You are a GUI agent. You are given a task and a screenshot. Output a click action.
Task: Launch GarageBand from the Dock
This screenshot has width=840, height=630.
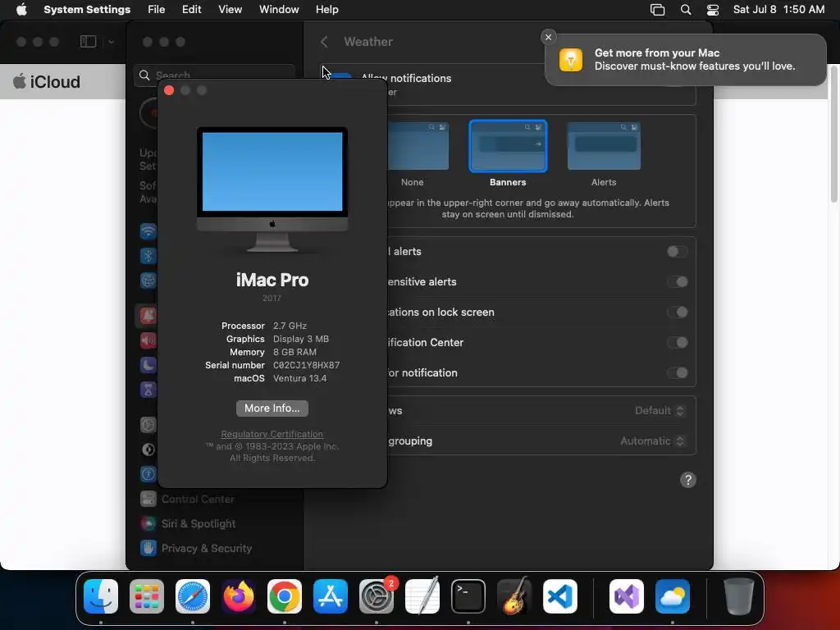point(514,596)
